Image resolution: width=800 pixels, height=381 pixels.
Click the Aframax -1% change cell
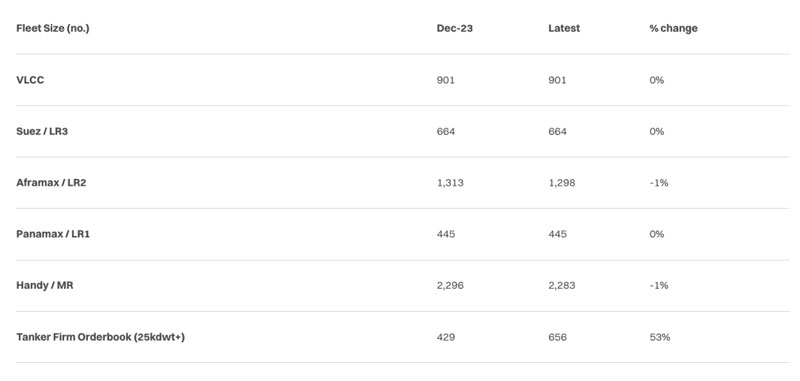pyautogui.click(x=659, y=183)
